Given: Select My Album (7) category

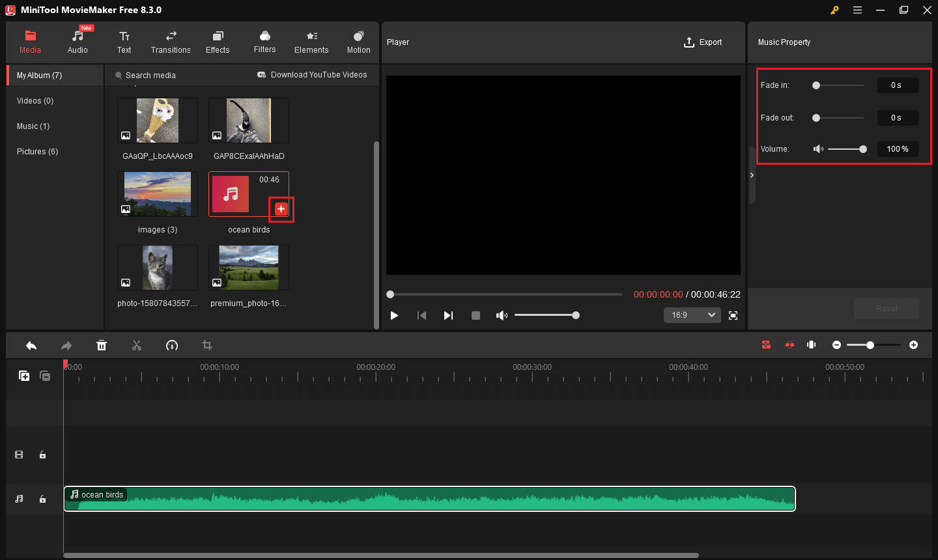Looking at the screenshot, I should point(55,76).
